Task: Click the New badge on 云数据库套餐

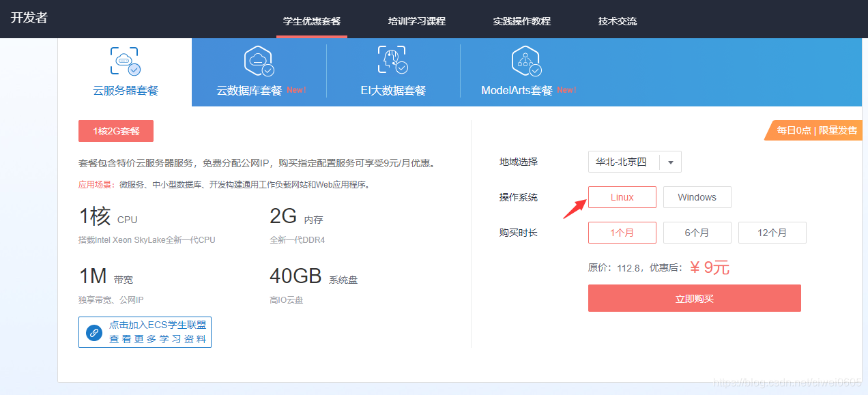Action: [296, 89]
